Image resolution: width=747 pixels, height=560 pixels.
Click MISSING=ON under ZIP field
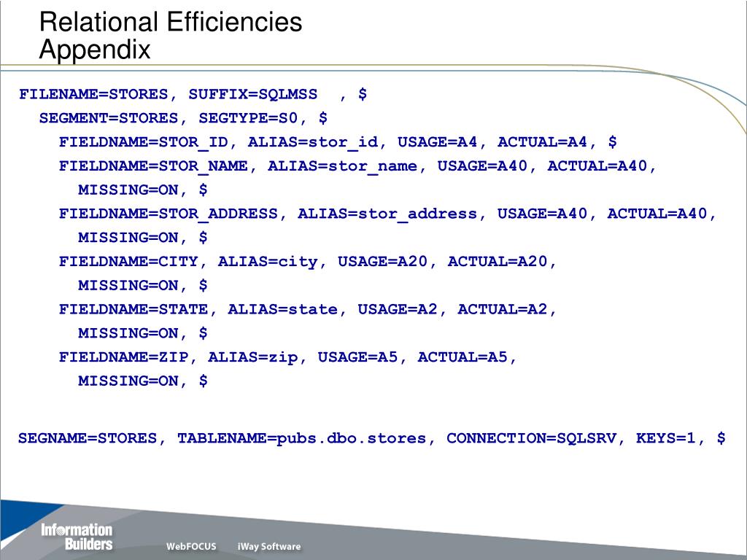(143, 381)
